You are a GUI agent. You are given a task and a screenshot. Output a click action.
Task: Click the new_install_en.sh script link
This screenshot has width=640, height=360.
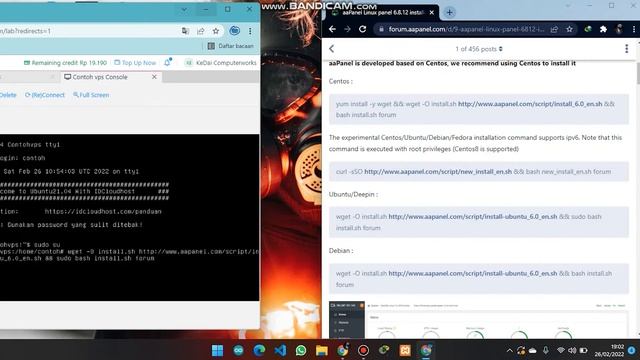(438, 172)
